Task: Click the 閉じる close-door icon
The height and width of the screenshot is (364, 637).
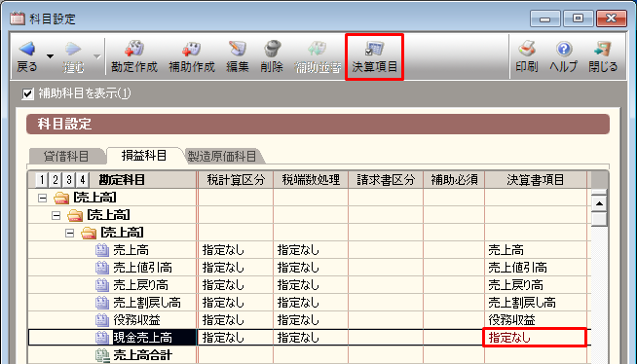Action: 602,49
